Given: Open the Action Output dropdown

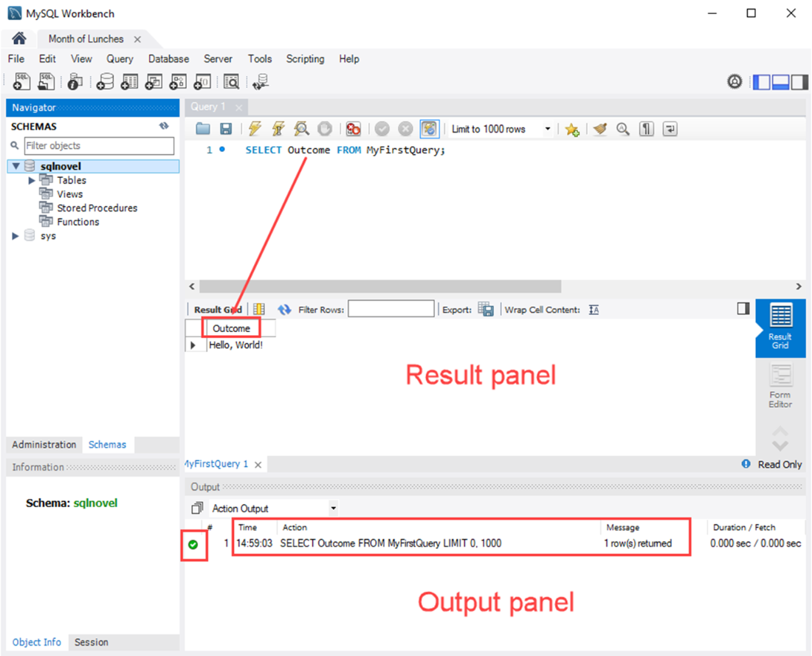Looking at the screenshot, I should (x=274, y=508).
